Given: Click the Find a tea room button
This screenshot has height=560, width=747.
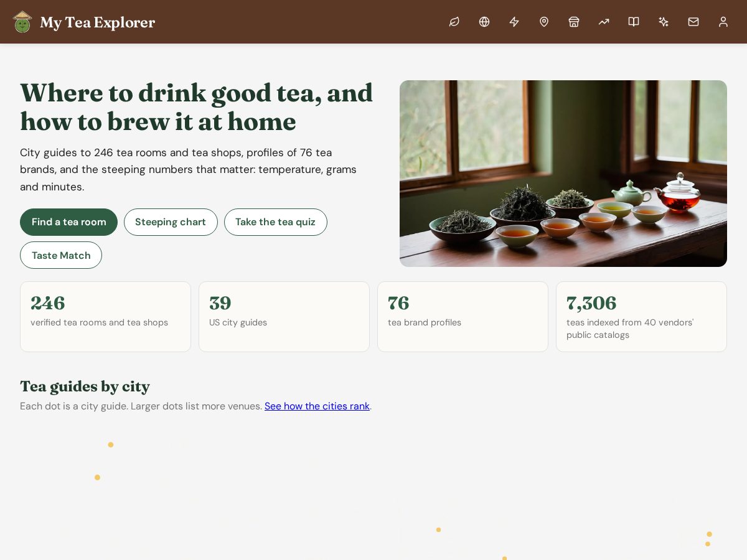Looking at the screenshot, I should tap(68, 222).
